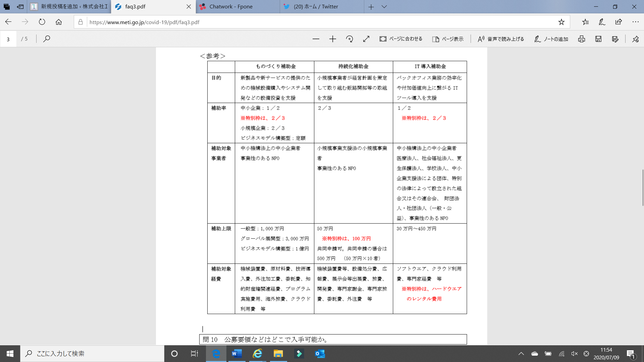Zoom out the PDF (minus)
Image resolution: width=644 pixels, height=362 pixels.
point(316,39)
